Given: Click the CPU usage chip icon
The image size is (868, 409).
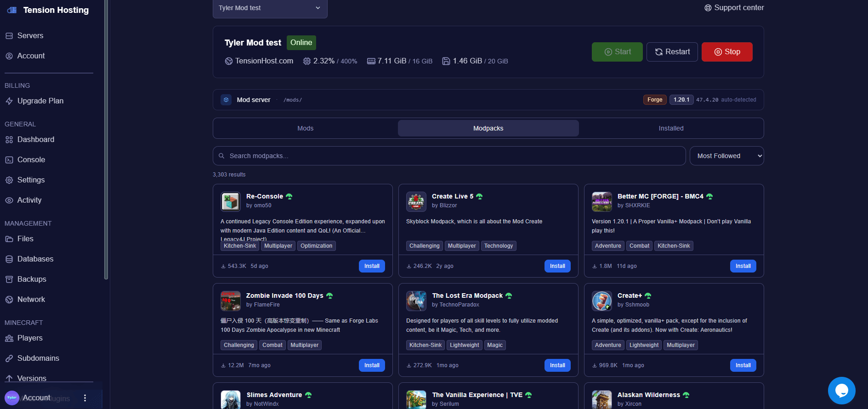Looking at the screenshot, I should click(x=307, y=61).
